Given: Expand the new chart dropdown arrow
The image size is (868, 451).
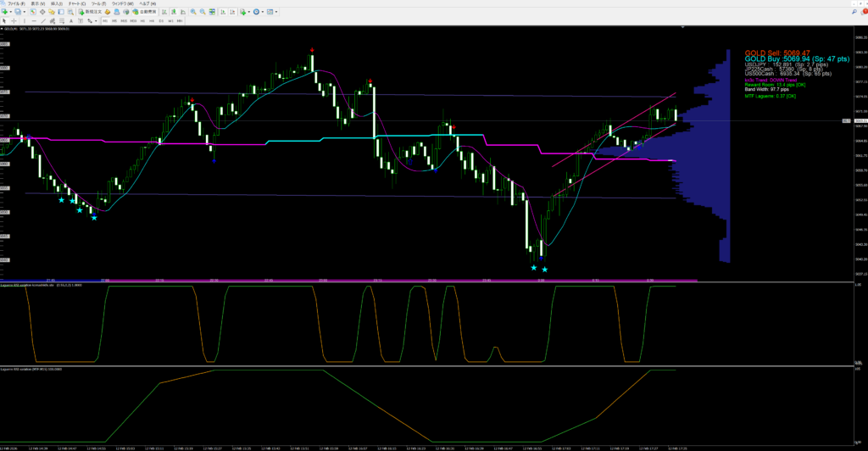Looking at the screenshot, I should click(x=11, y=13).
